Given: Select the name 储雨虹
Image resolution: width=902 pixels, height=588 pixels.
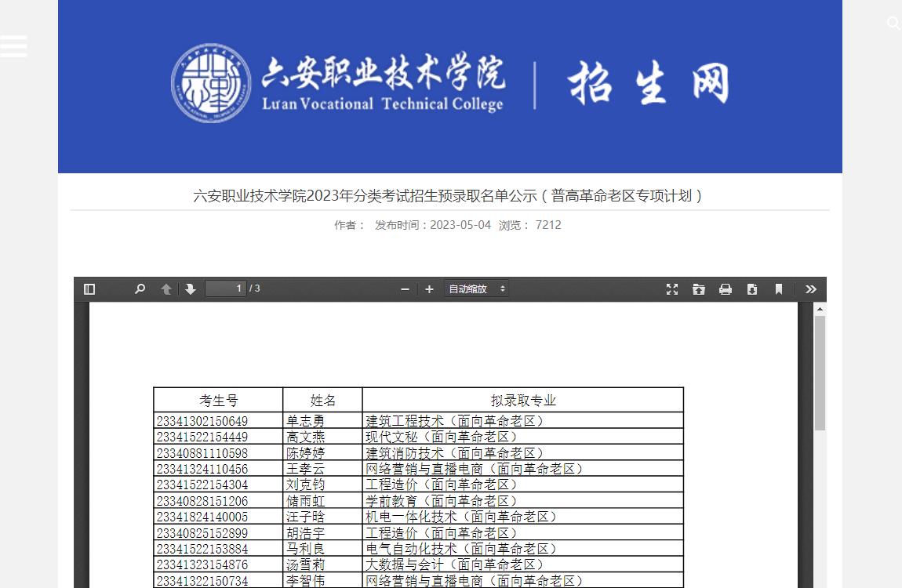Looking at the screenshot, I should click(305, 501).
